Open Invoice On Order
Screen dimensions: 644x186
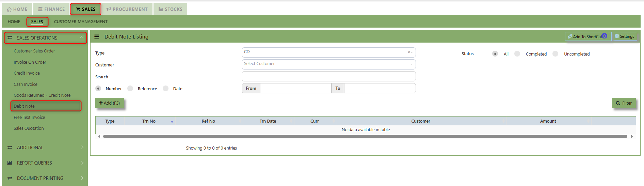pos(30,62)
